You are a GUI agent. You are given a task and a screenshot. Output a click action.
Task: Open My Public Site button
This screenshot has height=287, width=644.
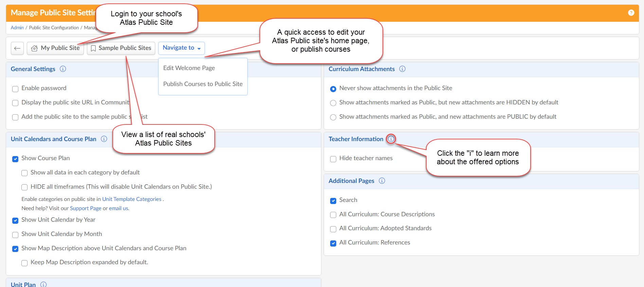click(x=55, y=48)
